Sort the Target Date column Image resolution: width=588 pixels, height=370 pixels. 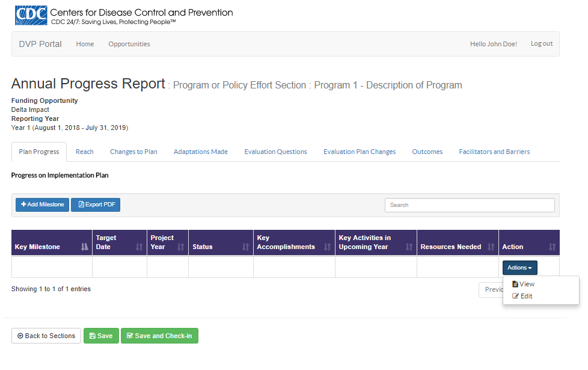coord(139,247)
